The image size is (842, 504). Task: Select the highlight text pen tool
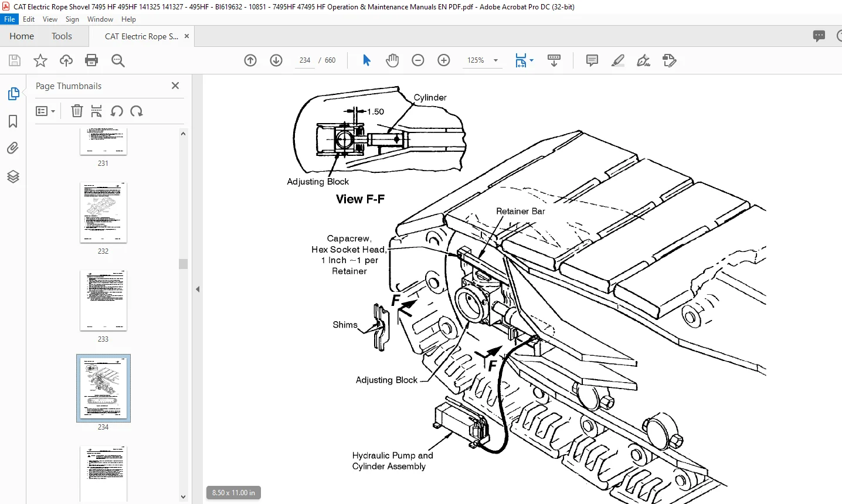(x=618, y=60)
